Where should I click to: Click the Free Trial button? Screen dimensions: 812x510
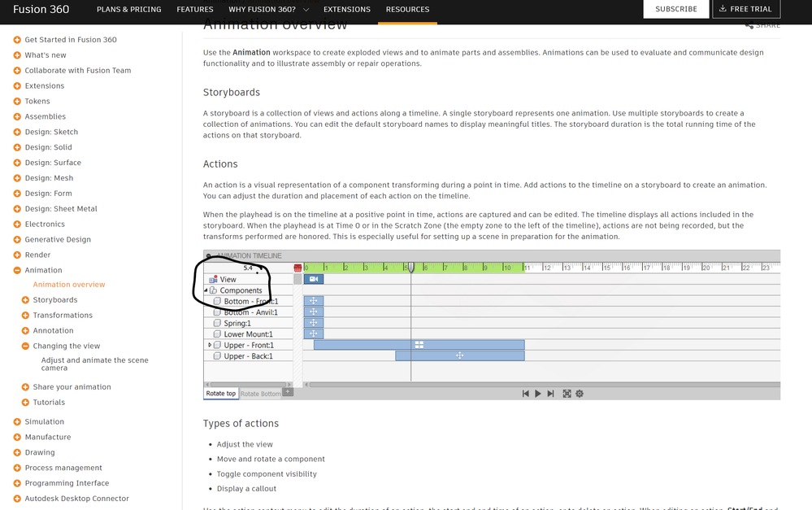click(746, 9)
